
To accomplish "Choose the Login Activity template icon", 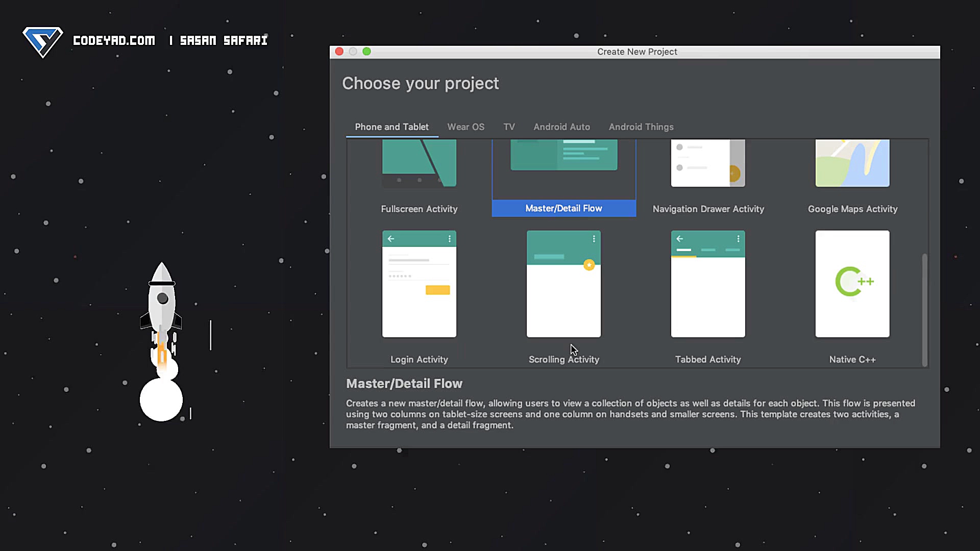I will pyautogui.click(x=419, y=284).
